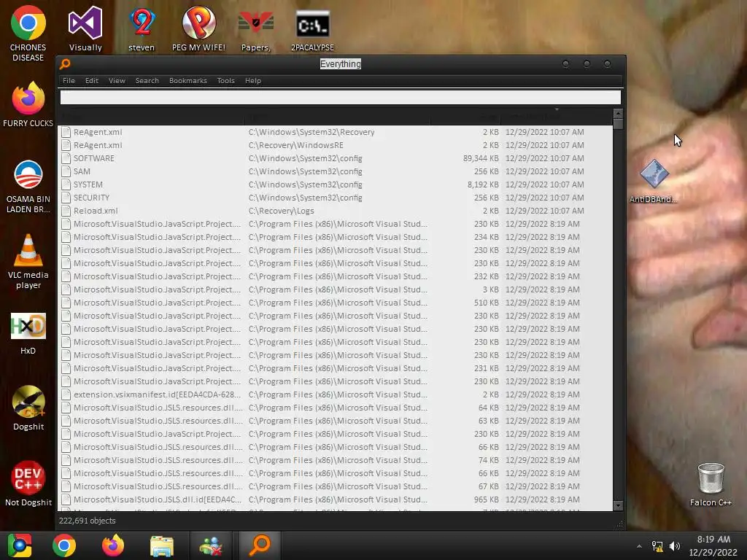The width and height of the screenshot is (747, 560).
Task: Open the Chrome desktop shortcut at top left
Action: click(x=28, y=34)
